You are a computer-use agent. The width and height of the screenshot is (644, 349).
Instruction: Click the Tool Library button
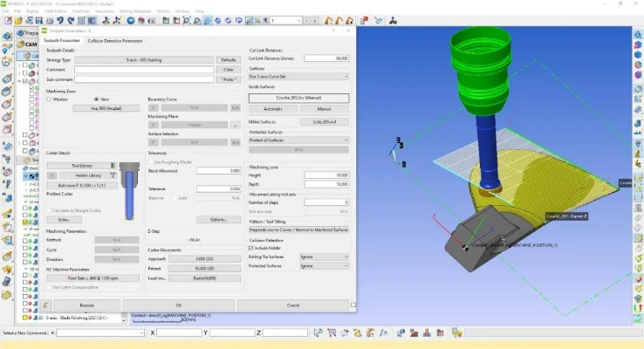coord(81,165)
